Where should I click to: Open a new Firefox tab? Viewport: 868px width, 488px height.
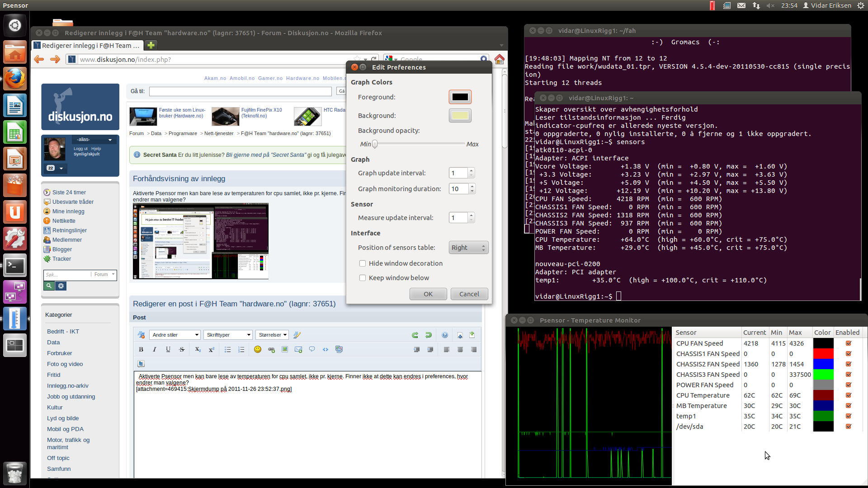point(151,45)
